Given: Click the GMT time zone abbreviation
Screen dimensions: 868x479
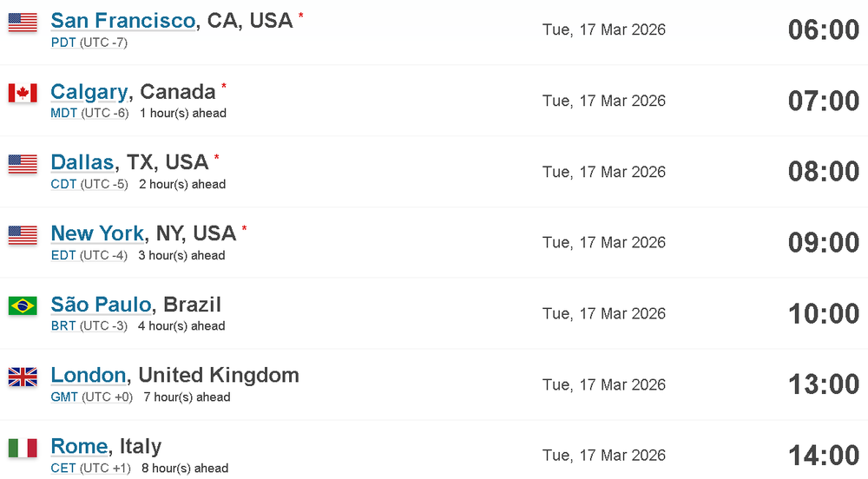Looking at the screenshot, I should pyautogui.click(x=64, y=397).
